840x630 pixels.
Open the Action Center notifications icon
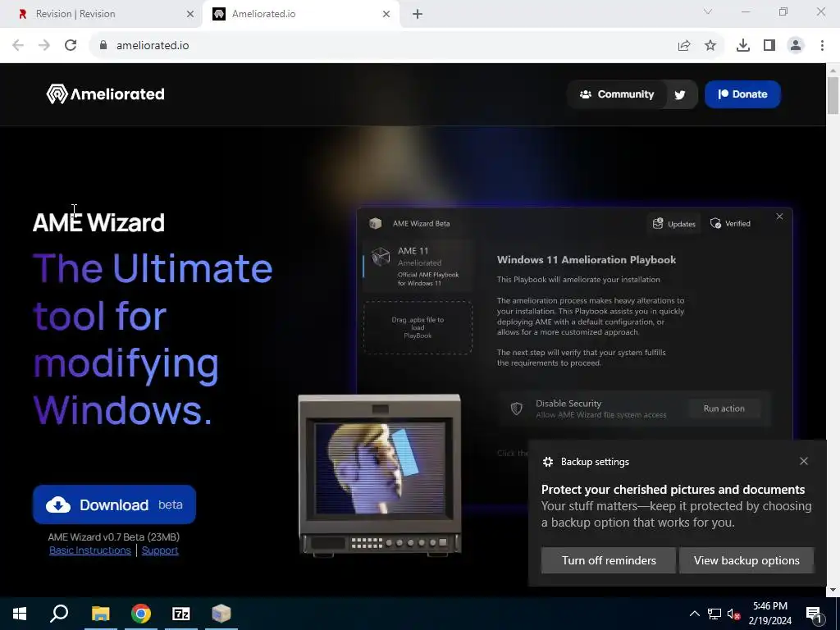814,614
